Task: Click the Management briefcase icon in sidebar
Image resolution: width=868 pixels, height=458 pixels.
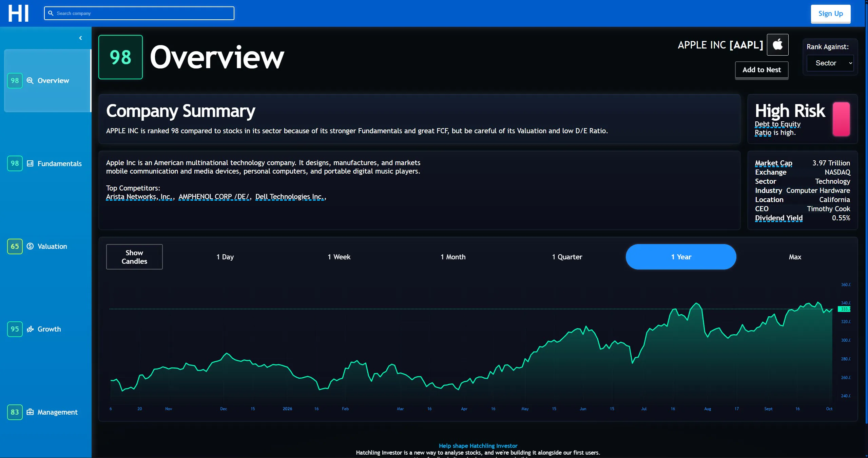Action: (x=30, y=412)
